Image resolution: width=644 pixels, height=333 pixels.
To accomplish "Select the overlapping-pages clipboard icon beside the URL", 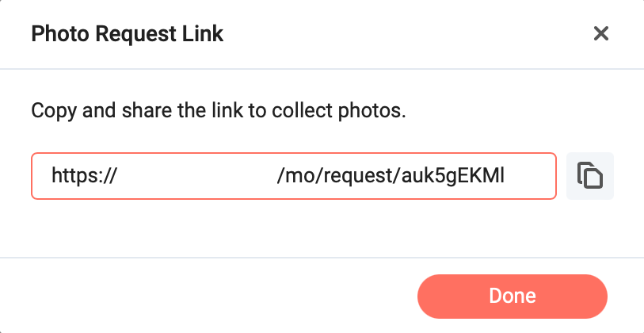I will (590, 176).
